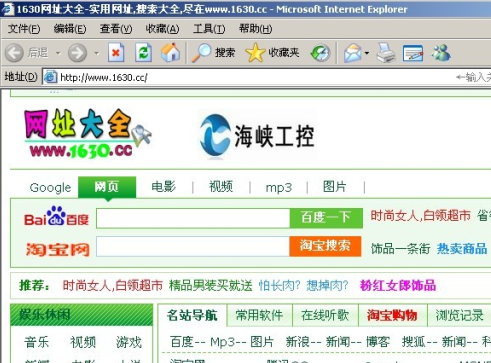Open the Messenger people icon

[441, 53]
